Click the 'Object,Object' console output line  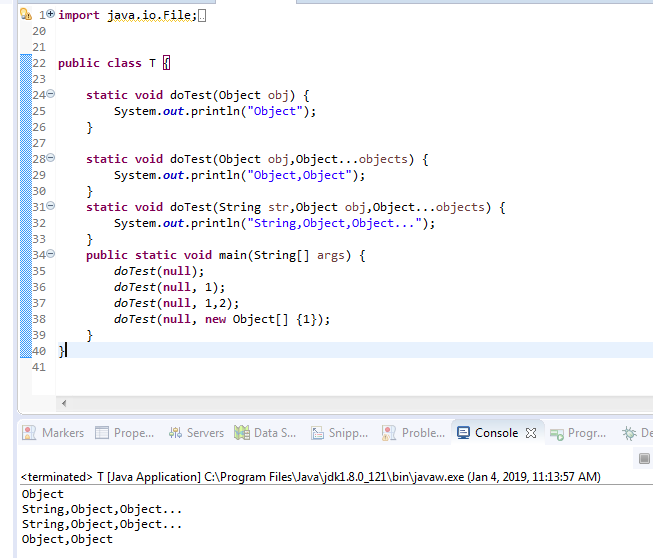pos(67,539)
